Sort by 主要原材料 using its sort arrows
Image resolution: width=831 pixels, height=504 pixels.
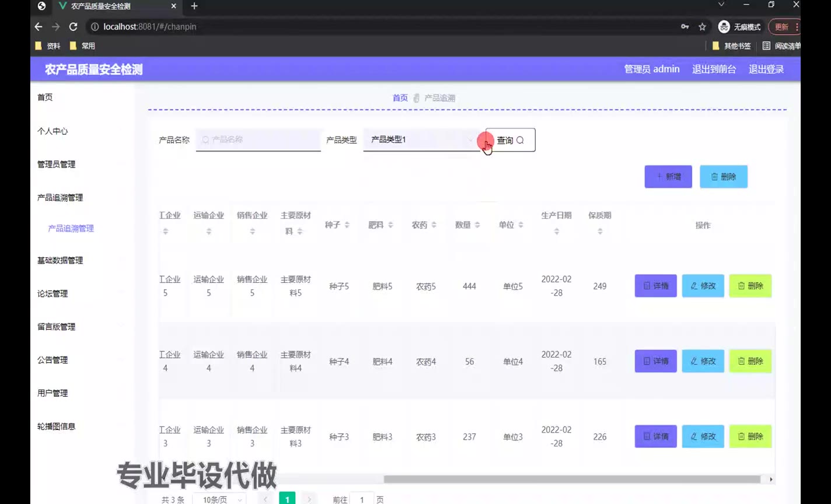tap(299, 232)
